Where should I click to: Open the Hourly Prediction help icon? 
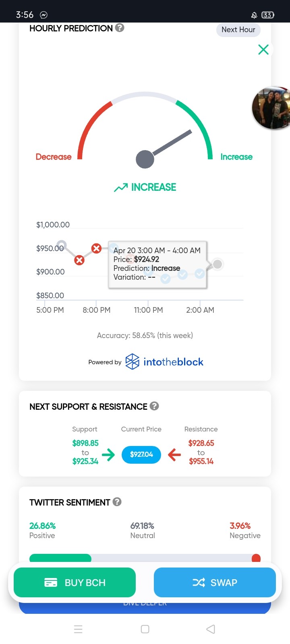click(x=120, y=28)
